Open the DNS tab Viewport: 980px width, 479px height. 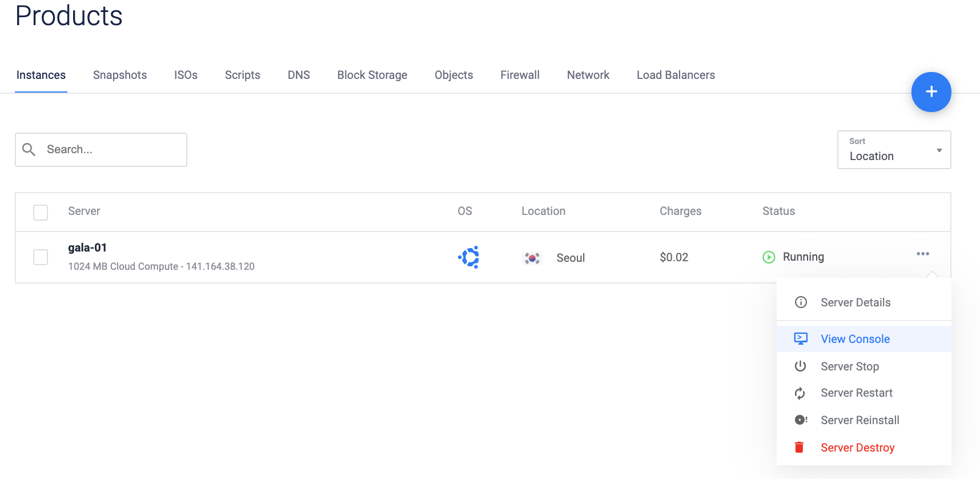(x=299, y=75)
